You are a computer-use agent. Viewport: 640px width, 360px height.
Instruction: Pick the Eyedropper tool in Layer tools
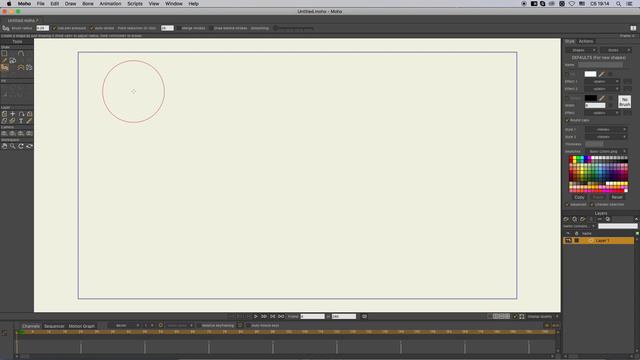(x=29, y=121)
